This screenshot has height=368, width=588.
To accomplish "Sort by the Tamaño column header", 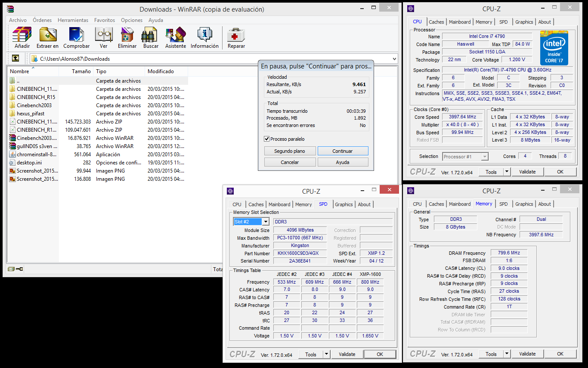I will click(x=76, y=71).
